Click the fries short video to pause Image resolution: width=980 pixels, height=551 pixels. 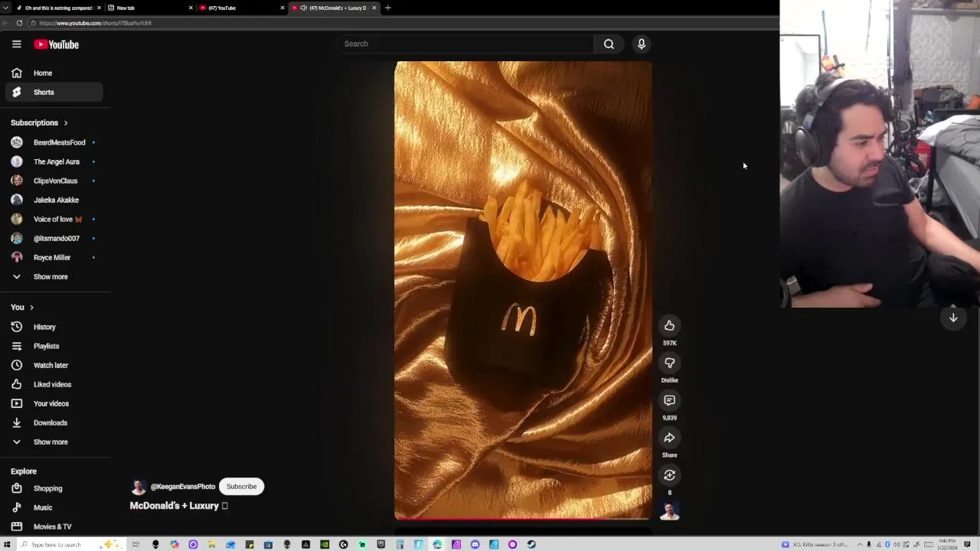coord(523,291)
